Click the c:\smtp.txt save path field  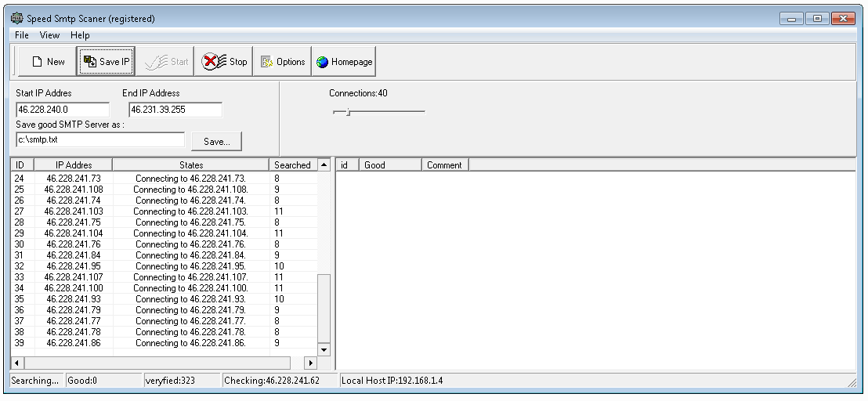point(99,140)
